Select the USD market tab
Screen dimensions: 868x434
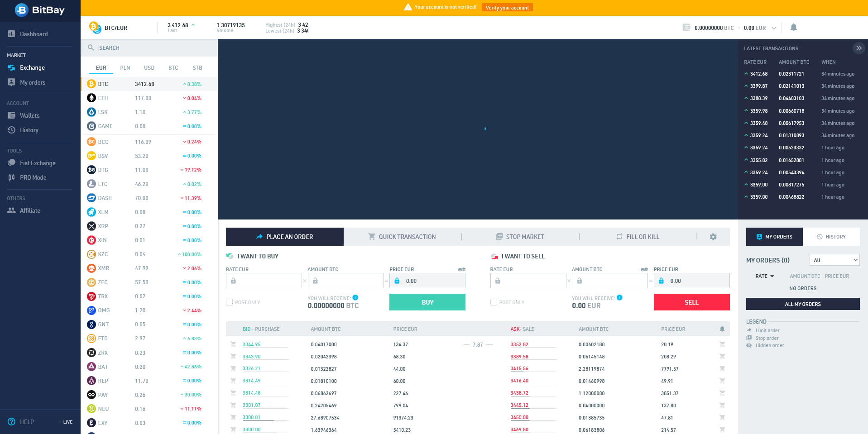click(149, 68)
